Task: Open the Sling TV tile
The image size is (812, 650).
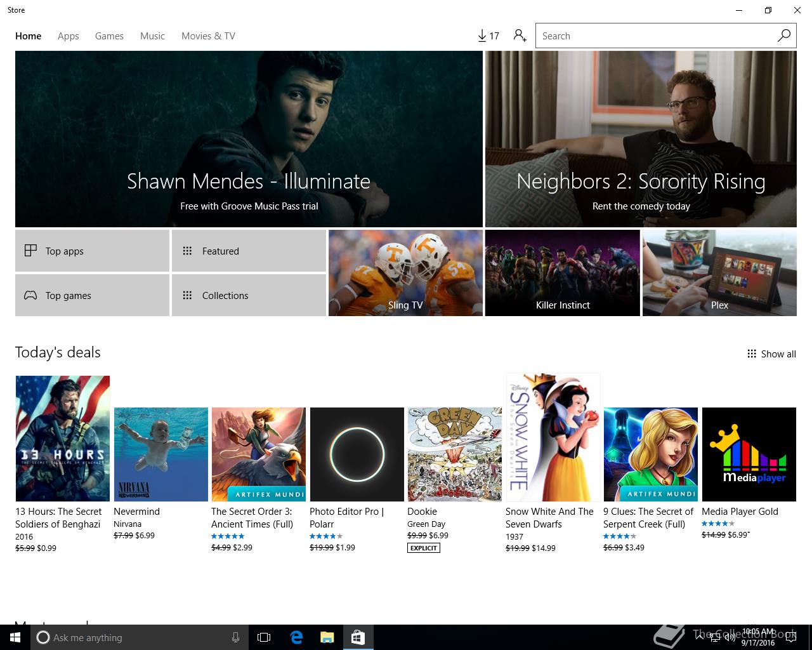Action: click(x=405, y=273)
